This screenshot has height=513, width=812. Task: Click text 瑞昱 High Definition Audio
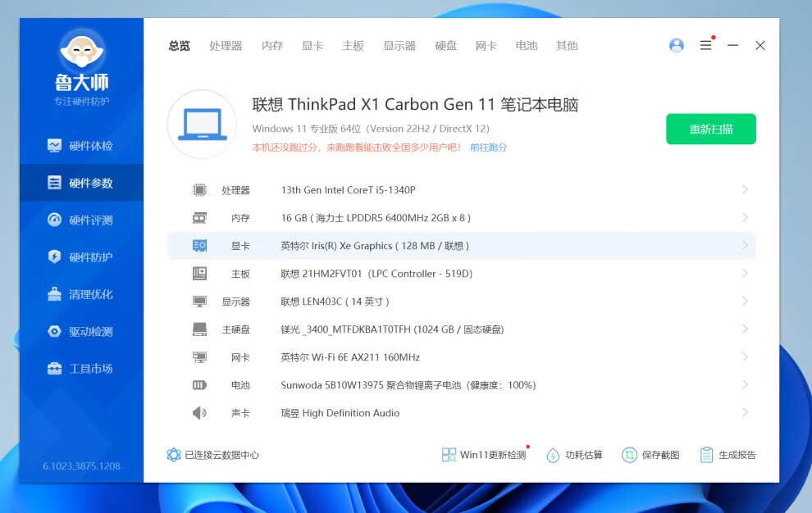point(340,413)
